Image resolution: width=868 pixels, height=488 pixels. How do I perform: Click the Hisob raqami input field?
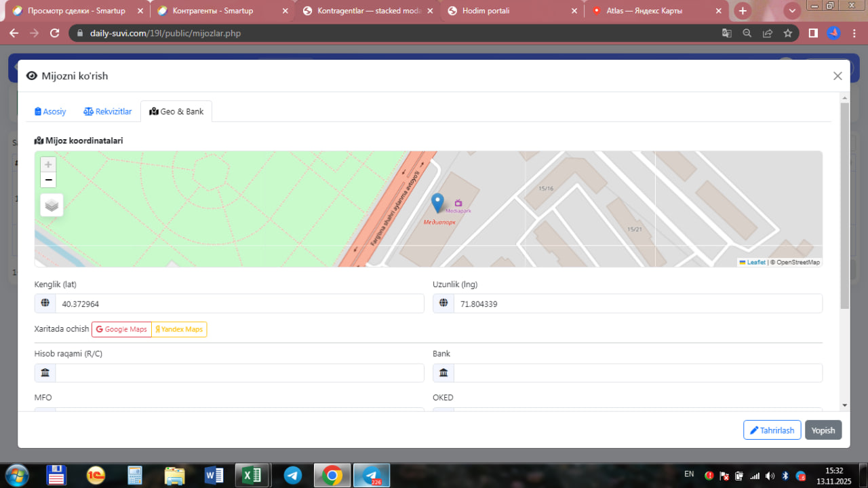pos(239,373)
